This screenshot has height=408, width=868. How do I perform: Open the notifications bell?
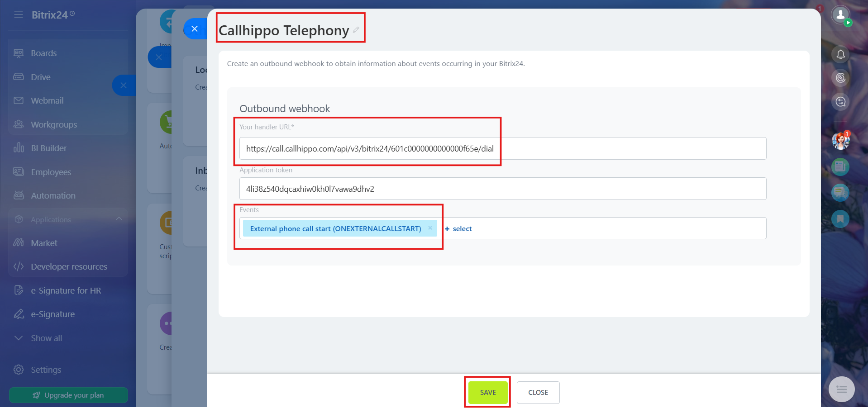[x=840, y=54]
